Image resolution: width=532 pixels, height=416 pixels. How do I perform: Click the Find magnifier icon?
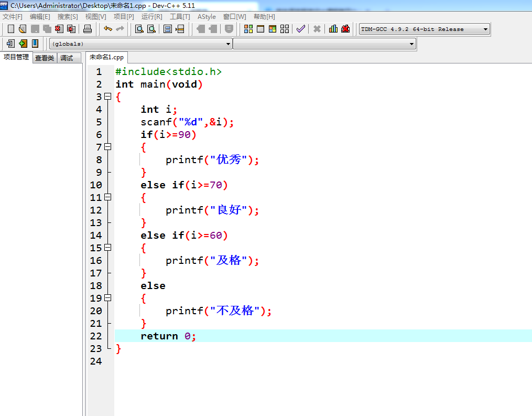(139, 29)
